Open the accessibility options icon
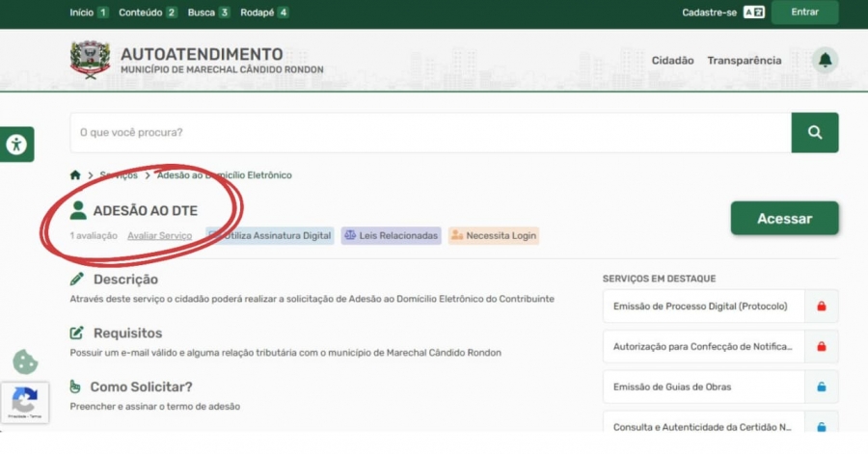 coord(16,145)
